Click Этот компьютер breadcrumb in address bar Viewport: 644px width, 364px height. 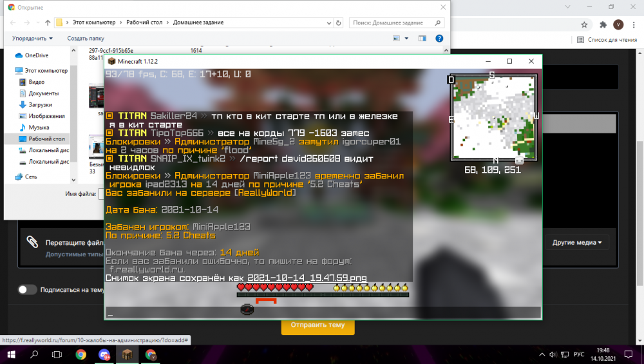pyautogui.click(x=94, y=23)
